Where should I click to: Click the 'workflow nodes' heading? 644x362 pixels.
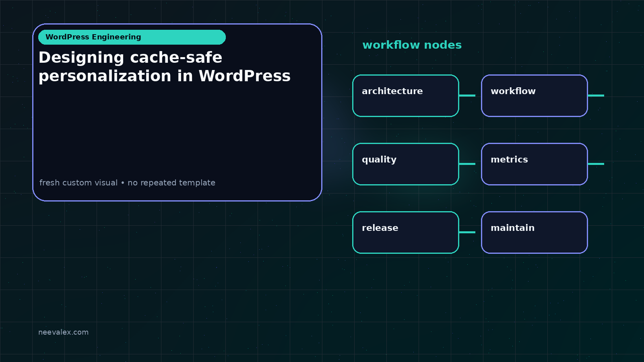click(412, 45)
